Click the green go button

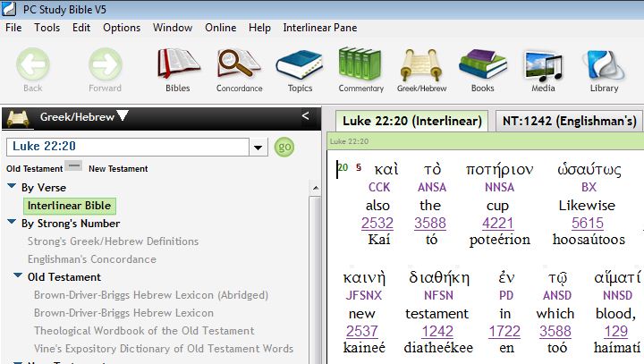coord(284,147)
